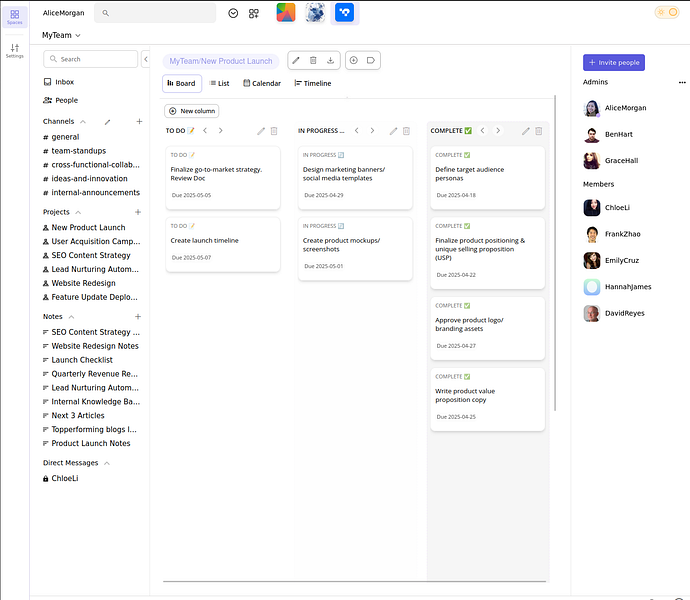Open the Create launch timeline card
690x600 pixels.
point(223,245)
